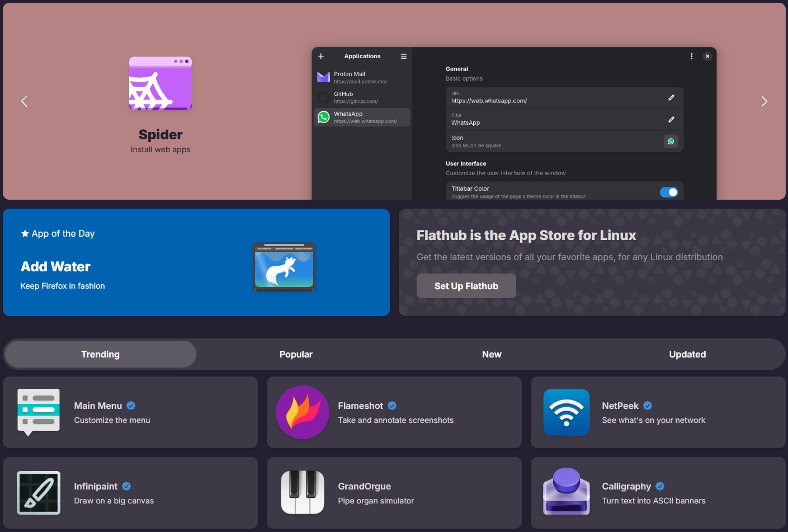Click the pencil icon beside the URL field
This screenshot has width=788, height=532.
click(x=671, y=97)
